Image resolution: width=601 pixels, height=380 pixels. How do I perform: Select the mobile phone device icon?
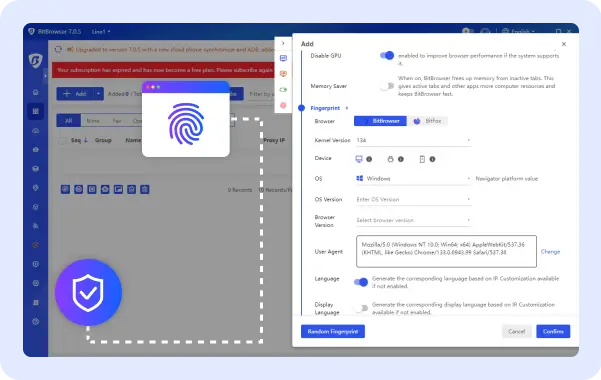pos(422,159)
